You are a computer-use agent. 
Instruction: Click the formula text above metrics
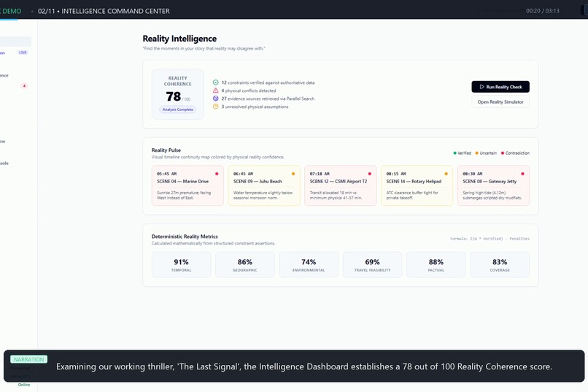coord(490,239)
